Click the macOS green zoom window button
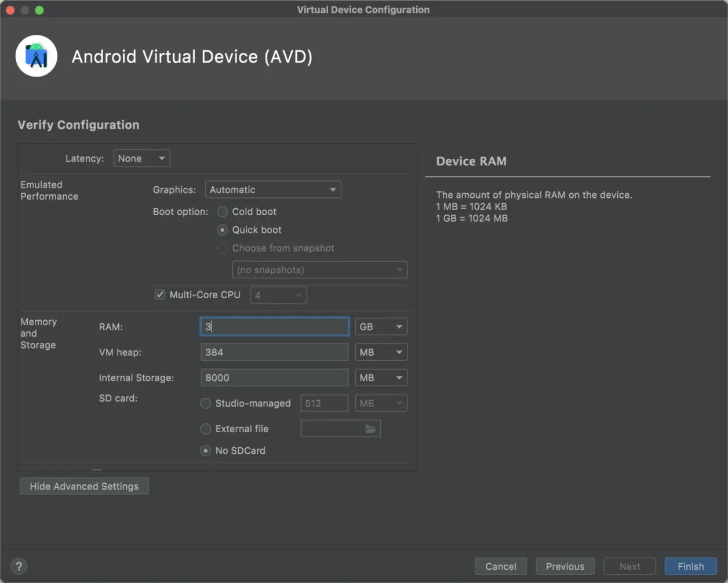 pos(39,10)
